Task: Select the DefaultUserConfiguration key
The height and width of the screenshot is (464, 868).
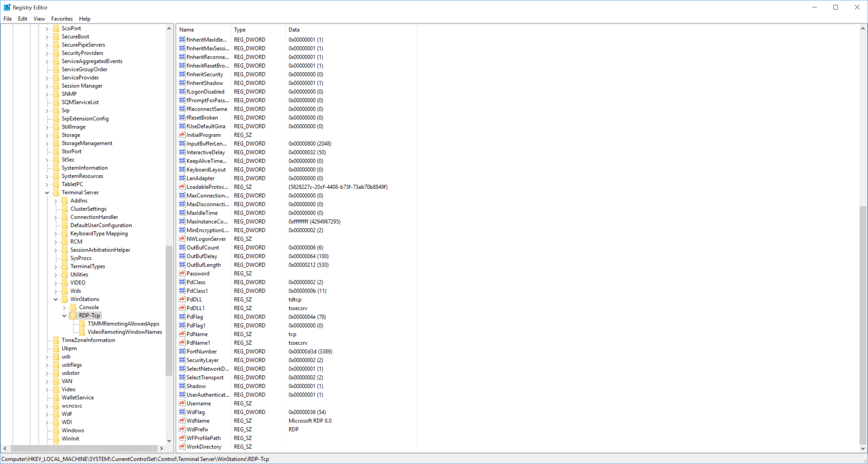Action: click(x=101, y=225)
